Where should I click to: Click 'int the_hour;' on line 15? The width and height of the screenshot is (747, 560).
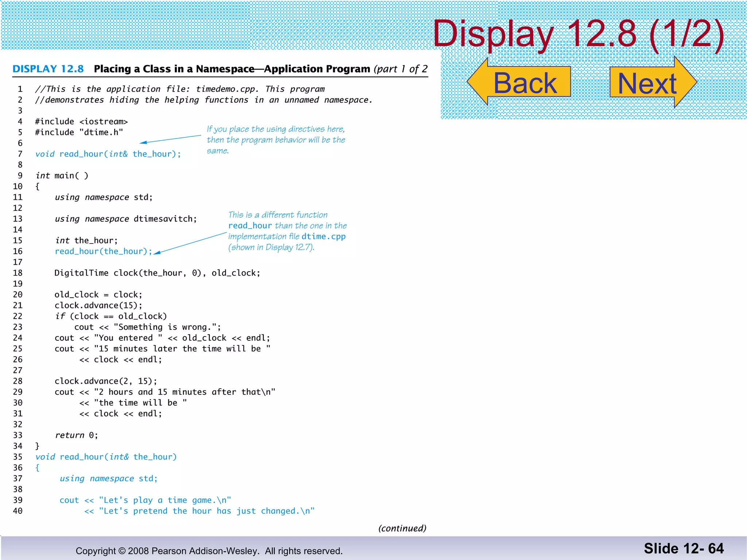click(86, 241)
